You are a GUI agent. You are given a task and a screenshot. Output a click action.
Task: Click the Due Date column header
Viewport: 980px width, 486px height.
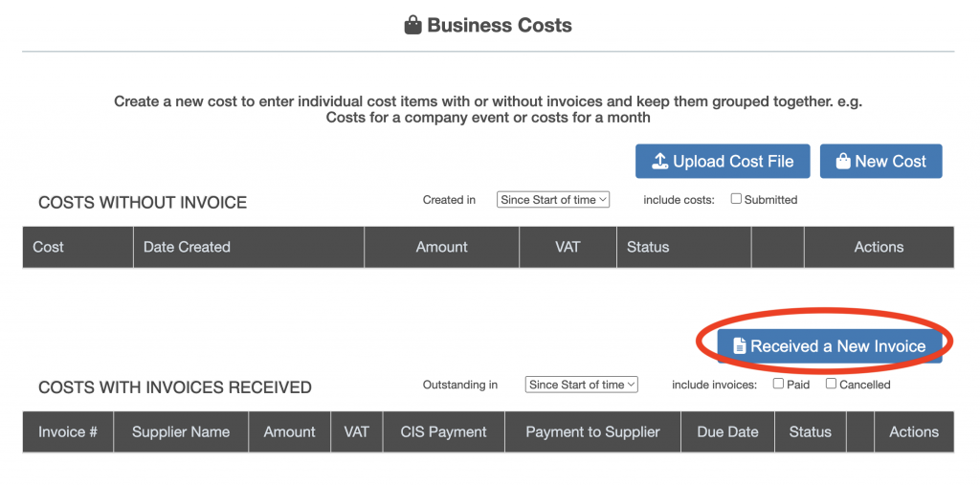click(x=727, y=431)
